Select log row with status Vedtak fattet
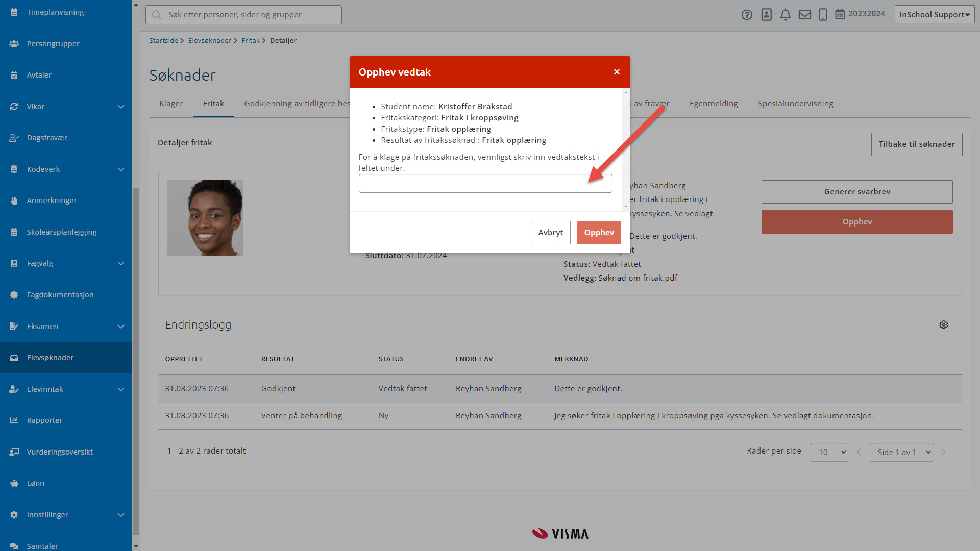Viewport: 980px width, 551px height. click(560, 389)
